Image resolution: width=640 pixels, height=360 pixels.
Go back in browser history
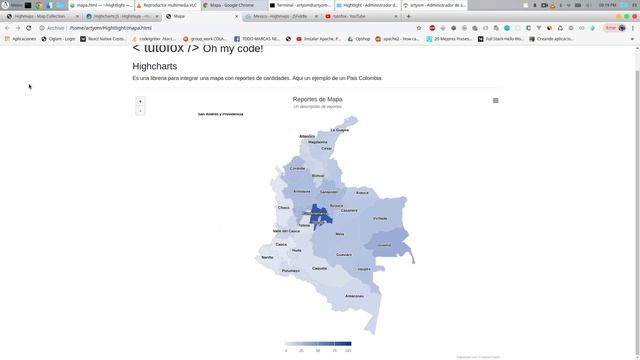tap(7, 28)
